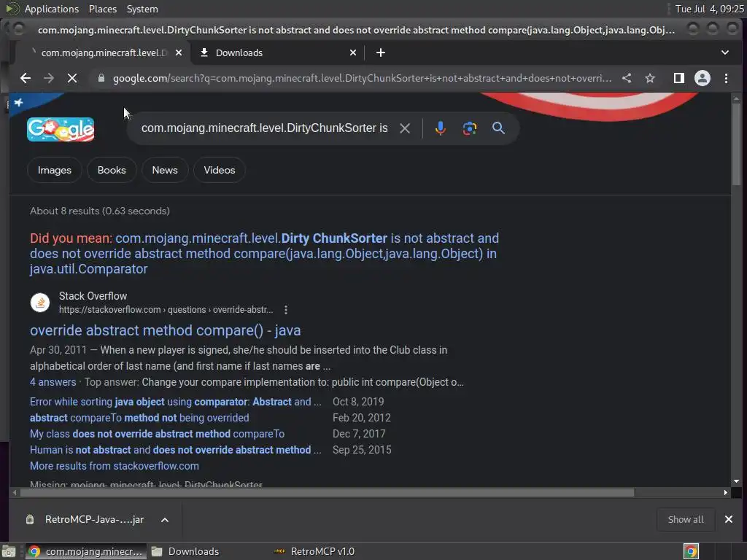Click the scroll right arrow
Screen dimensions: 747x560
[x=726, y=492]
